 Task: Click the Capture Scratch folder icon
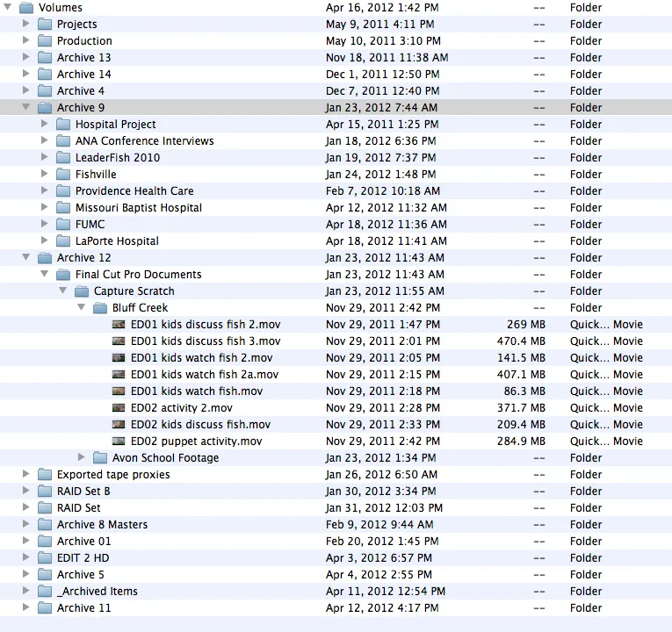[x=82, y=291]
